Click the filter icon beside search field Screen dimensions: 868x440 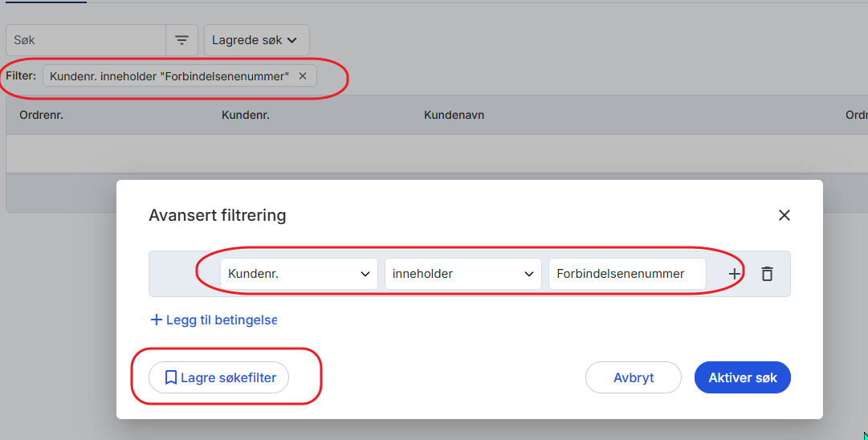click(182, 40)
